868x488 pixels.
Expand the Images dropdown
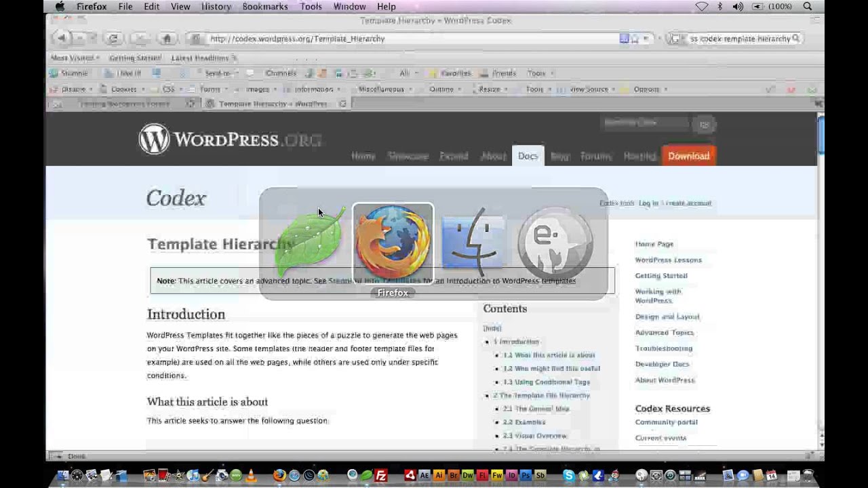click(257, 89)
